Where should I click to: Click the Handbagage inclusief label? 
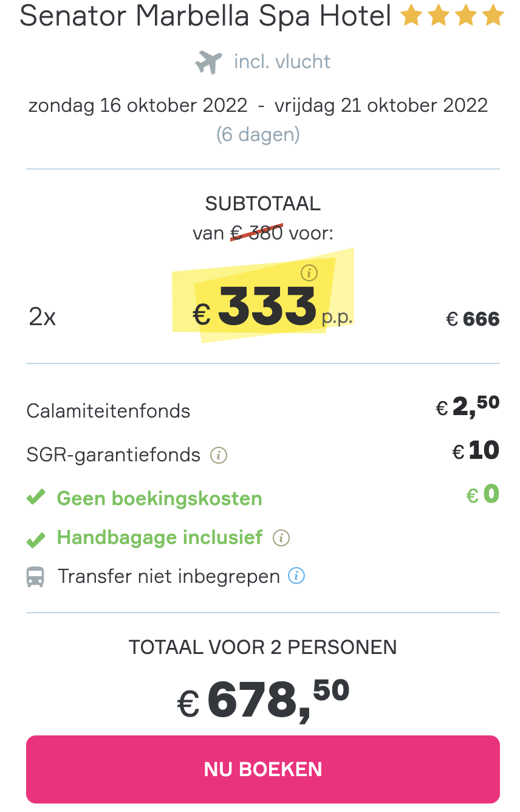click(x=160, y=538)
